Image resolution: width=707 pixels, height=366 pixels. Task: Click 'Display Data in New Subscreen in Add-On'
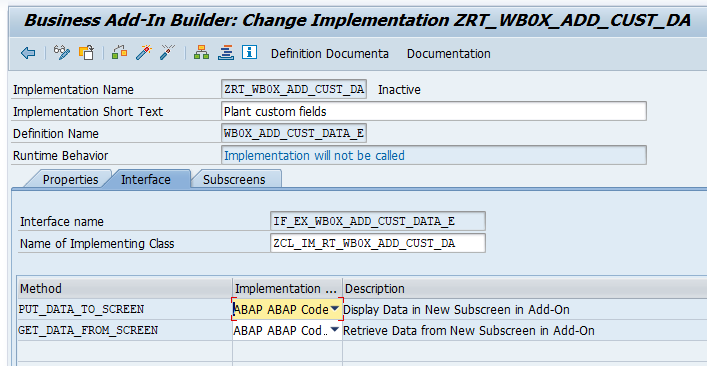click(x=456, y=310)
